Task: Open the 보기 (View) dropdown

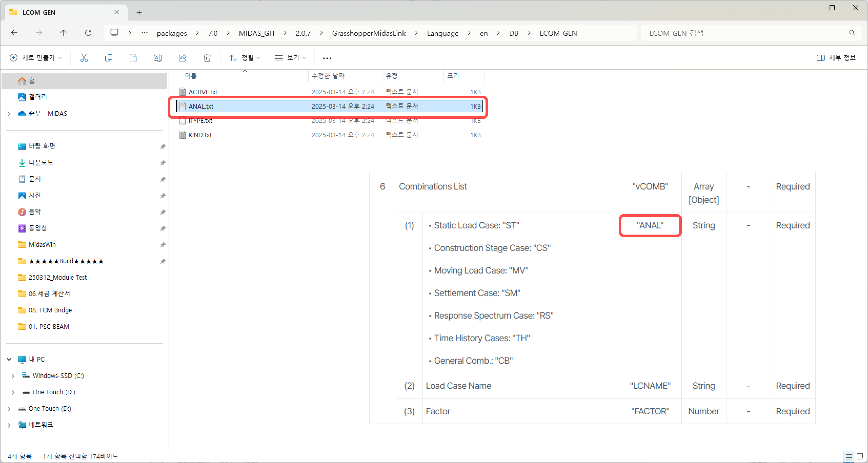Action: click(x=290, y=58)
